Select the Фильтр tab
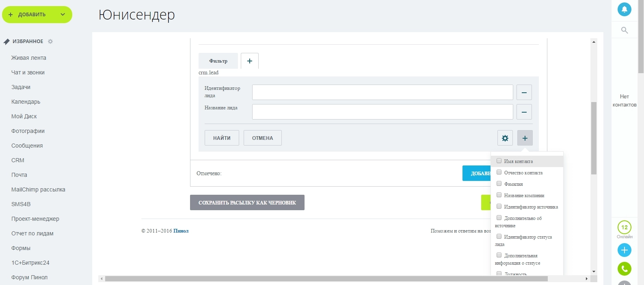This screenshot has height=285, width=644. [x=218, y=61]
